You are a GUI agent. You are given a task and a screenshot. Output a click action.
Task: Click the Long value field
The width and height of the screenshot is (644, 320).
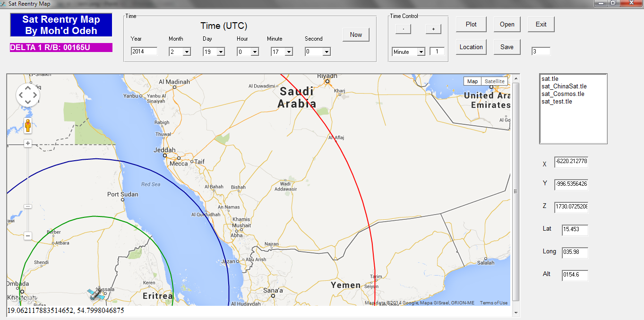575,252
